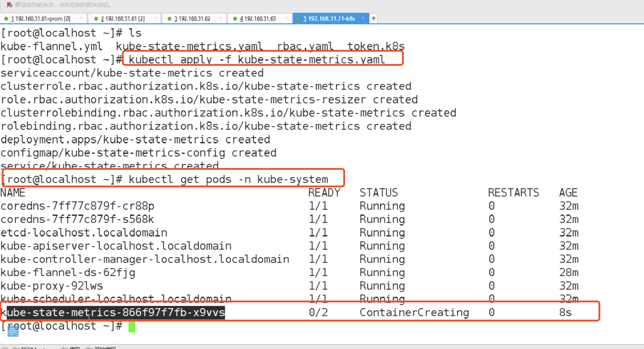Click green status dot on 192.168.31.61-prom tab
The height and width of the screenshot is (349, 644).
(x=6, y=19)
